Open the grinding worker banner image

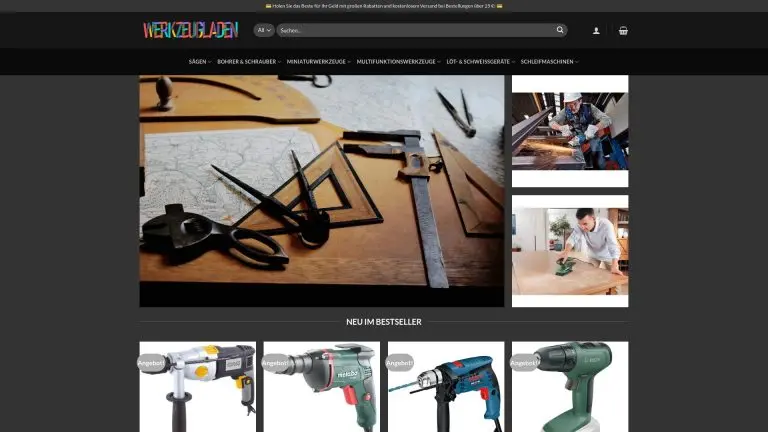570,131
